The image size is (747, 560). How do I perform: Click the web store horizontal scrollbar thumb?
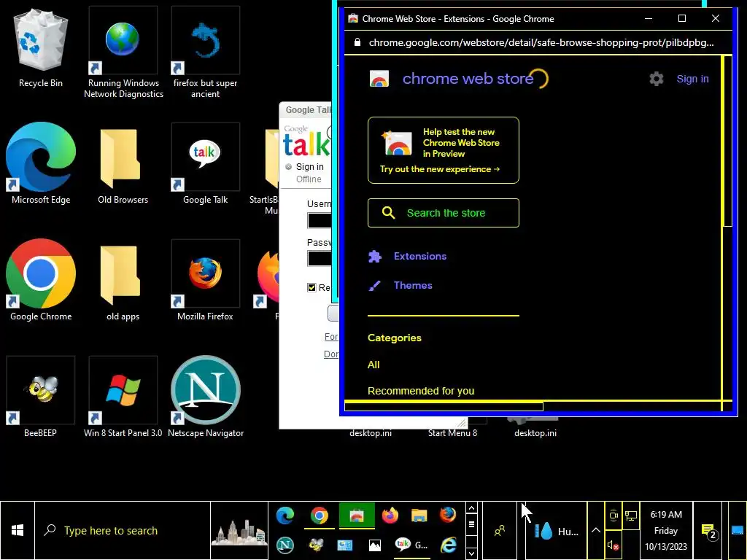[444, 406]
